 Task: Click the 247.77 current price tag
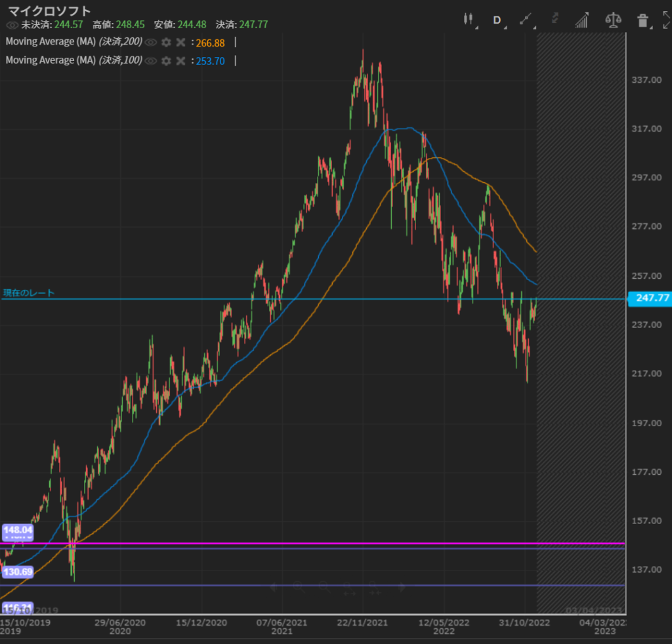tap(648, 298)
